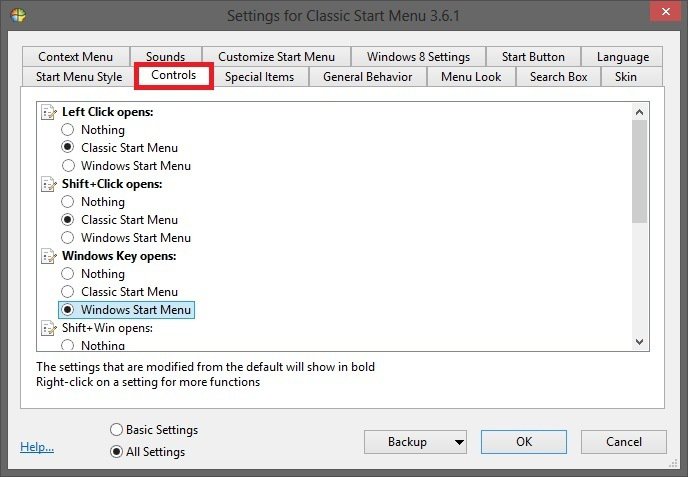688x477 pixels.
Task: Click the settings icon beside Shift+Win opens
Action: click(49, 328)
